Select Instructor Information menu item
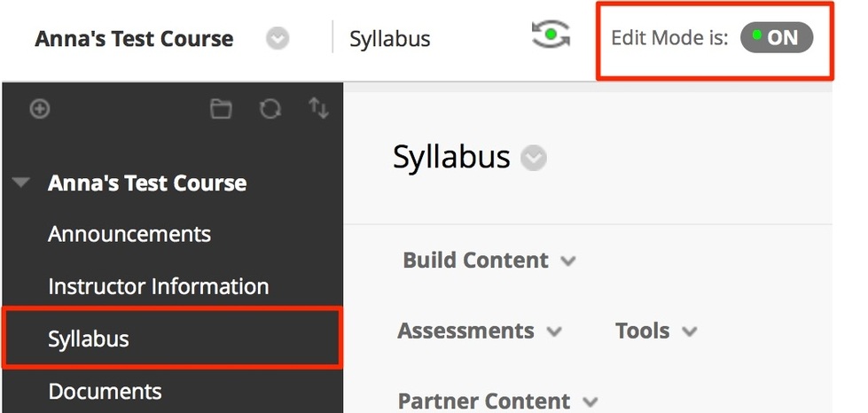The image size is (868, 413). (x=158, y=286)
